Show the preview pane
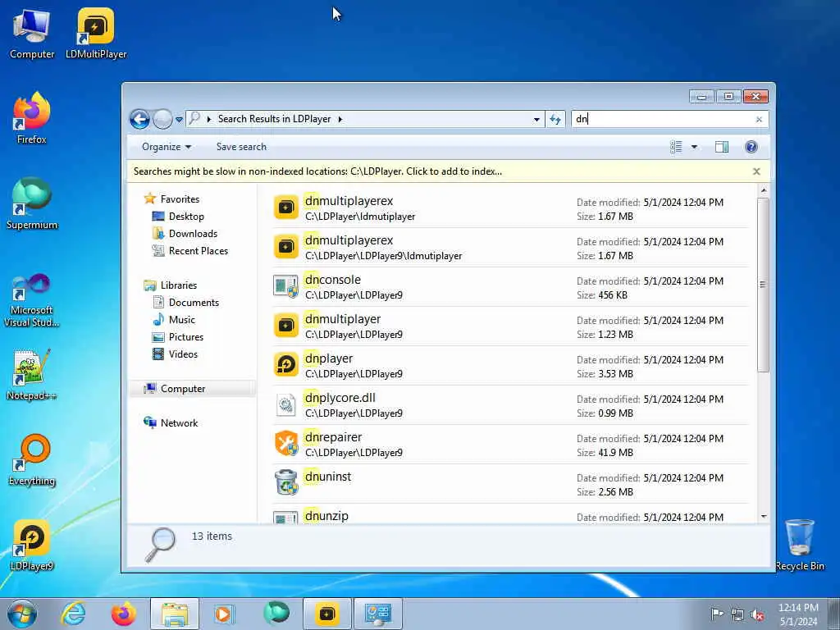The image size is (840, 630). click(x=722, y=147)
